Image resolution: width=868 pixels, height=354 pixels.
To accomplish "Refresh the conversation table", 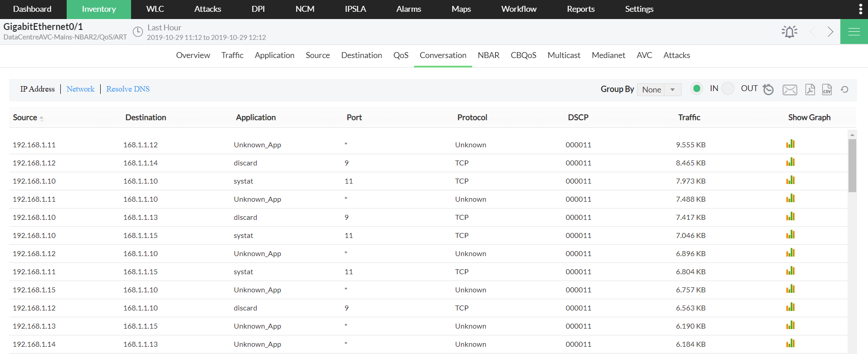I will (844, 90).
